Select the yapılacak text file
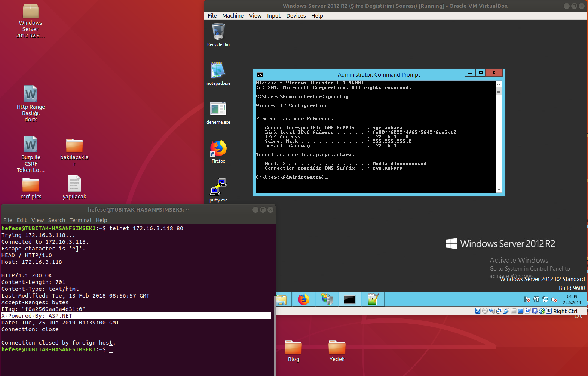This screenshot has height=376, width=588. coord(74,187)
